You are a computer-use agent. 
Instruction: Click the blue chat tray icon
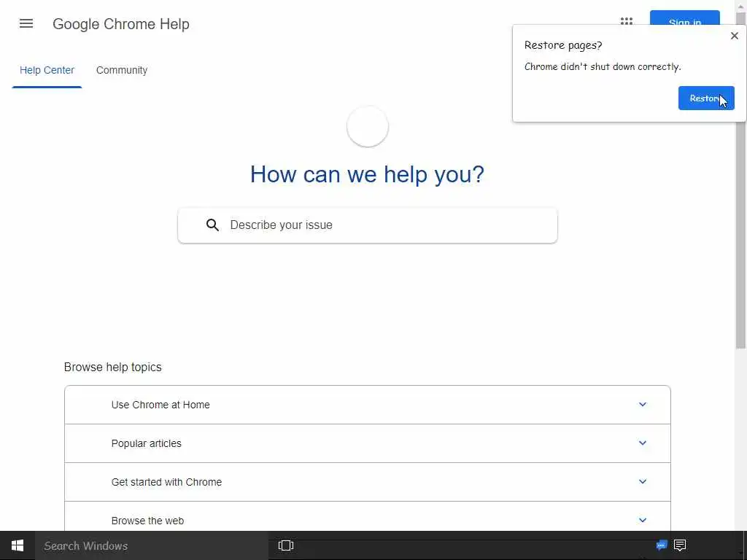tap(661, 545)
